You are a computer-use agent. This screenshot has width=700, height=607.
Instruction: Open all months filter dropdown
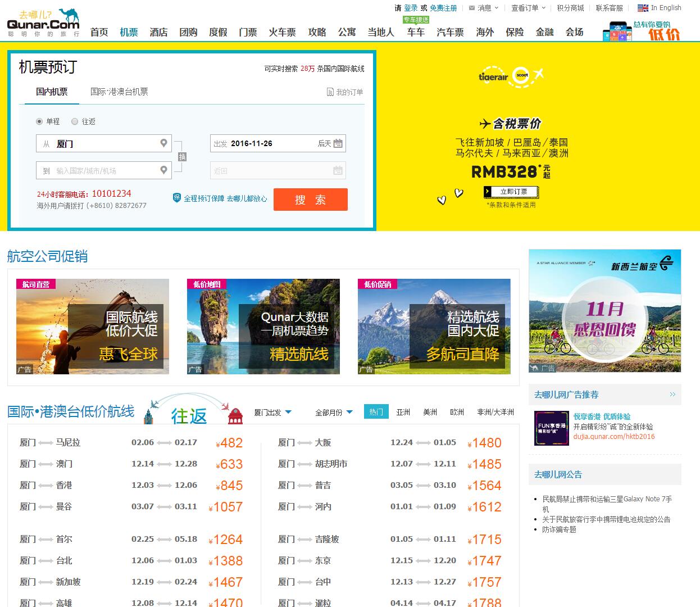tap(334, 412)
